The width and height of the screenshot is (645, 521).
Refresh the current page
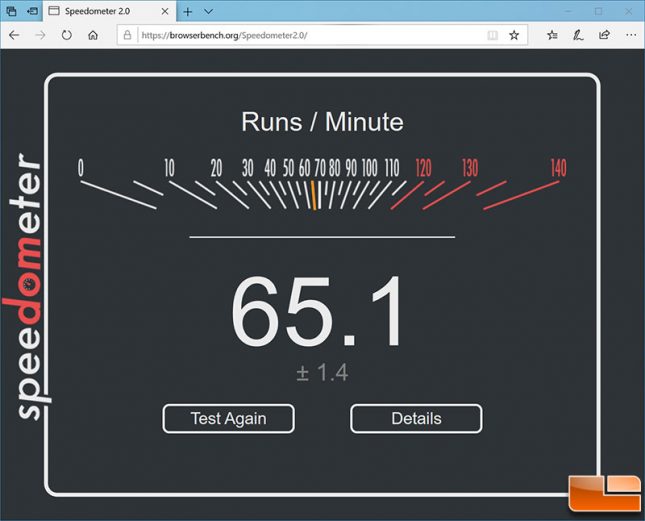(x=67, y=35)
